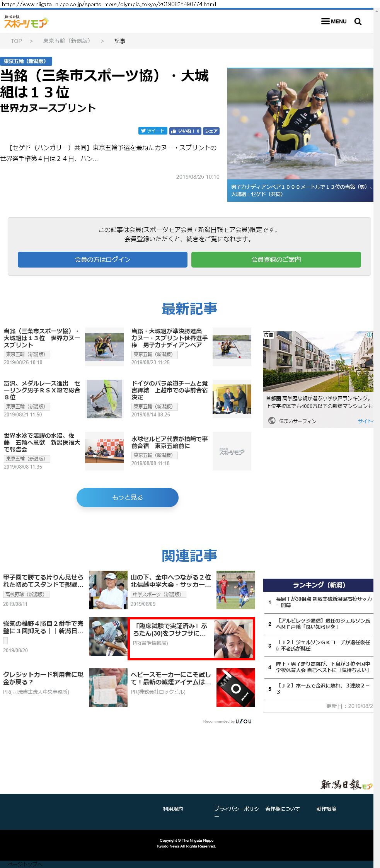Click プライバシーポリシー in the footer
Screen dimensions: 380x868
point(236,809)
